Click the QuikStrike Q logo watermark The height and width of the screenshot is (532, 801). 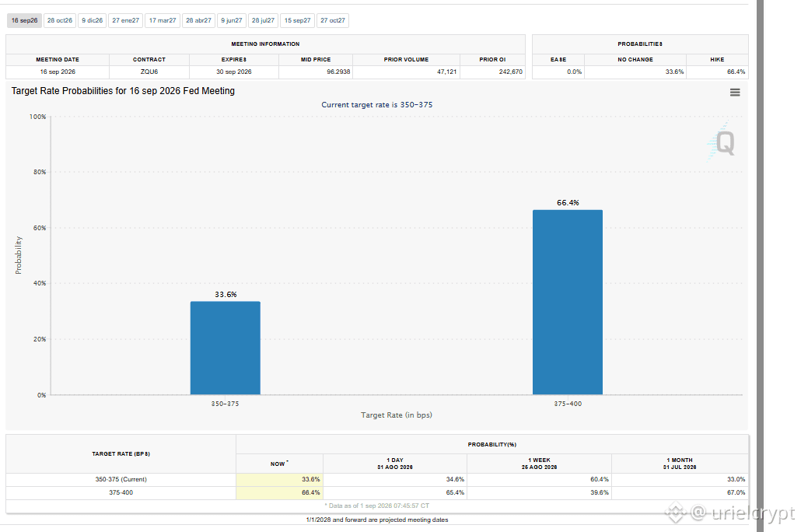722,142
